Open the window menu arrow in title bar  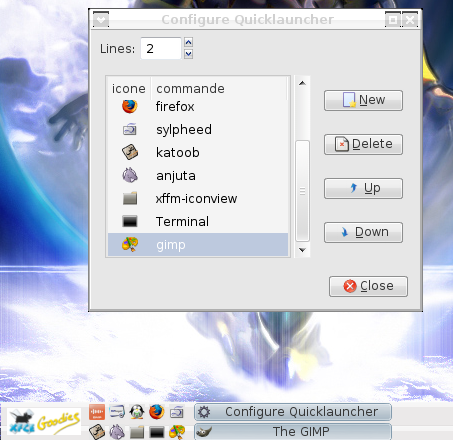101,20
